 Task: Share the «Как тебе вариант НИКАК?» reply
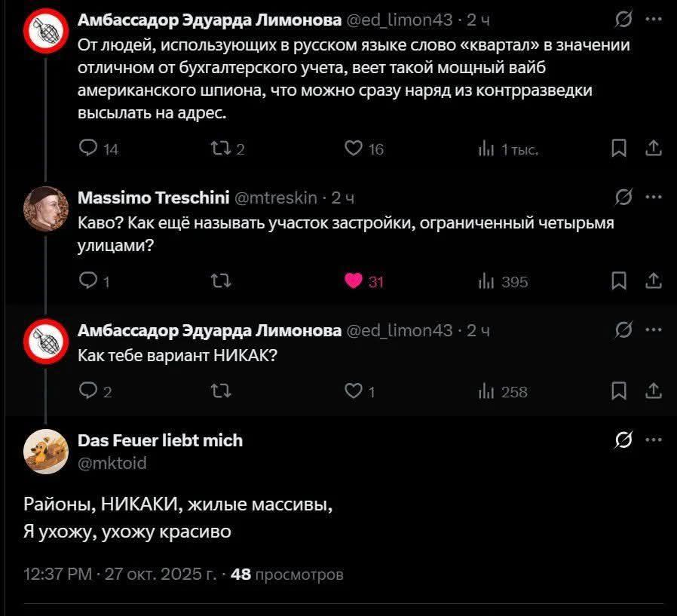pyautogui.click(x=653, y=391)
